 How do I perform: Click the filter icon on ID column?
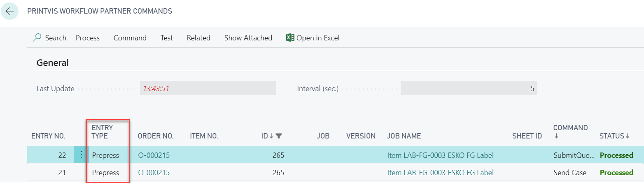279,136
